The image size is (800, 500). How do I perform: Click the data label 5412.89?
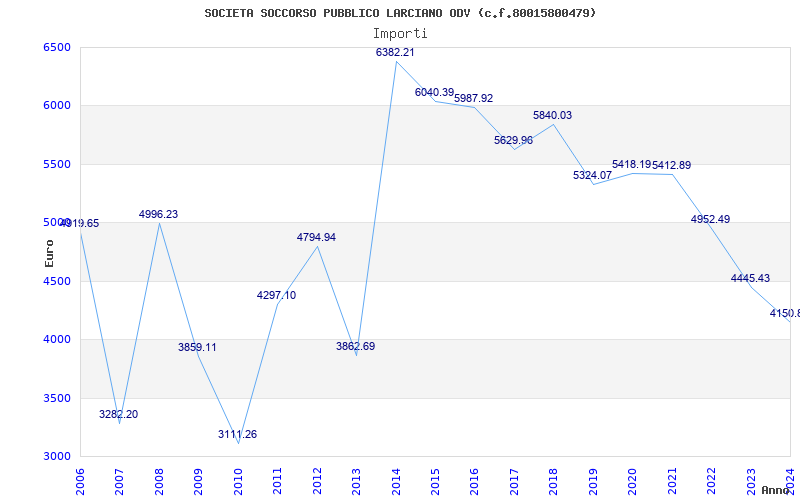tap(671, 165)
